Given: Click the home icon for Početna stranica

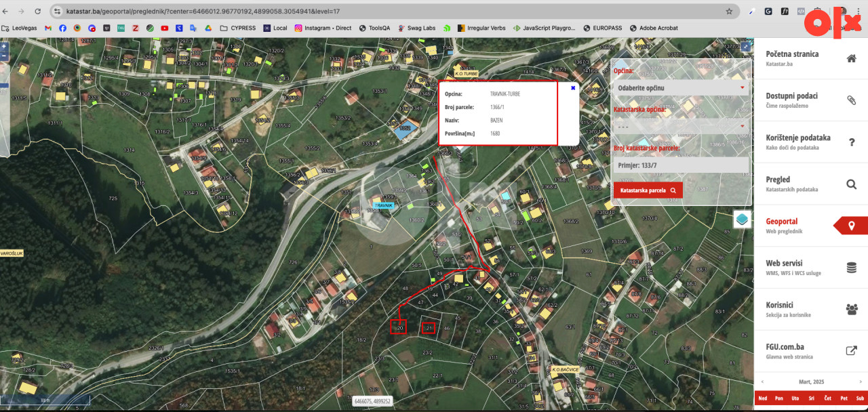Looking at the screenshot, I should coord(851,58).
